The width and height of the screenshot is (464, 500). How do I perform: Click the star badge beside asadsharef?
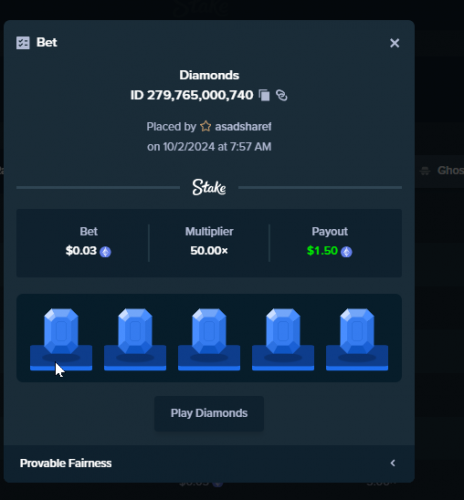coord(206,126)
